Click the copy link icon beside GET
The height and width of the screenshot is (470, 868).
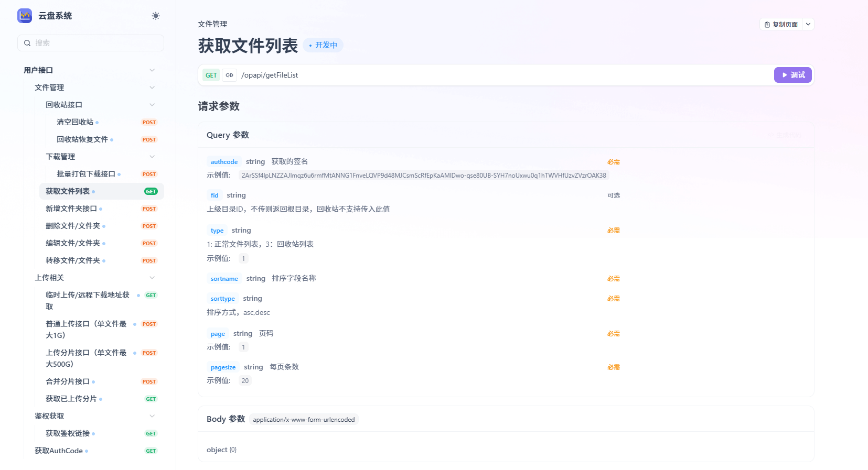229,75
